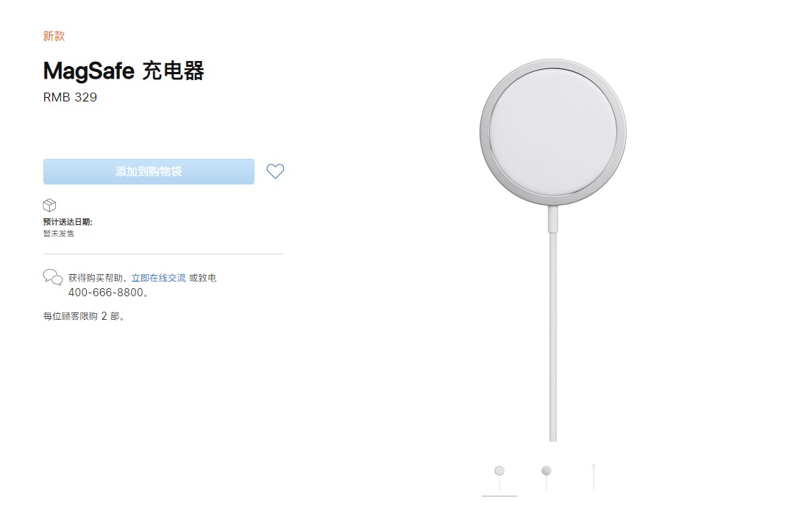Select the angled-view charger thumbnail
Screen dimensions: 812x505
click(546, 470)
